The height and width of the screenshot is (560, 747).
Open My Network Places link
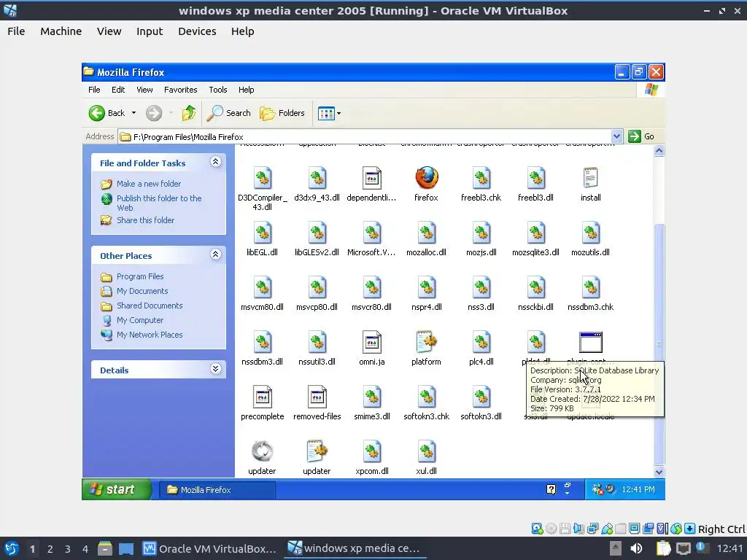click(150, 335)
